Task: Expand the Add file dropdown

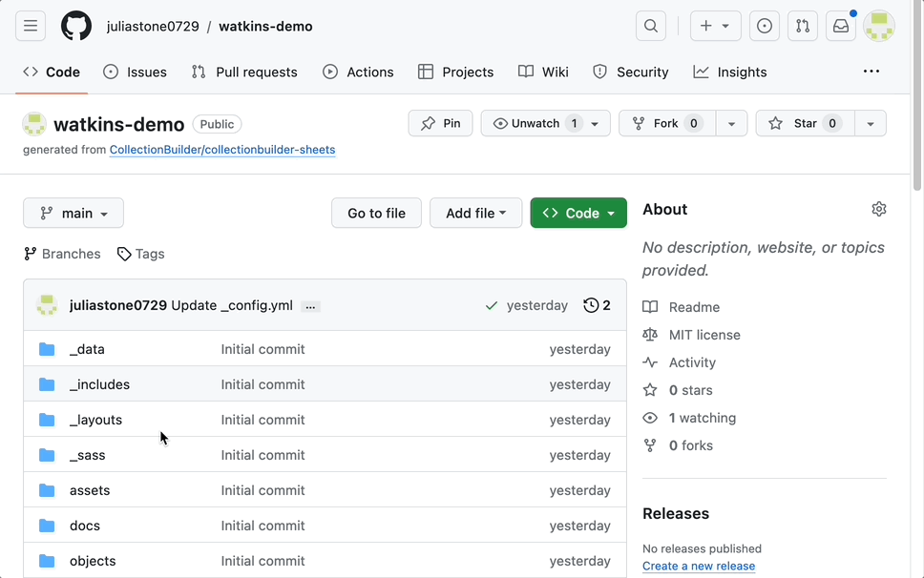Action: pyautogui.click(x=475, y=213)
